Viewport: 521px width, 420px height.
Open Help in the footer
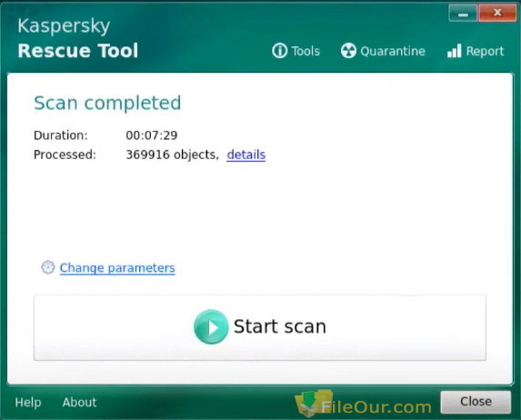pyautogui.click(x=28, y=402)
